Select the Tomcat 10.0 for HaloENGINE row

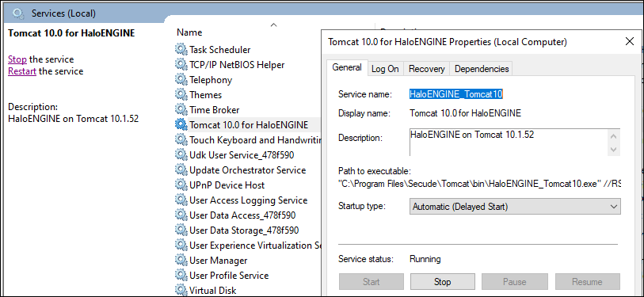click(x=248, y=124)
